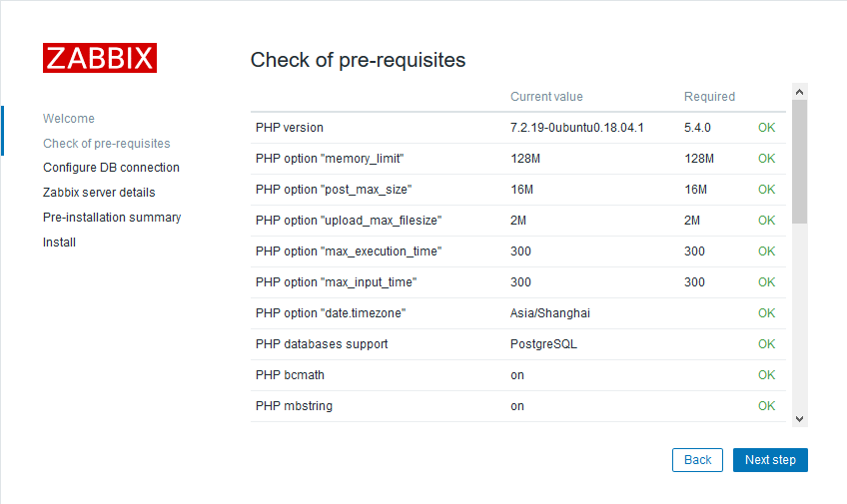Click the PHP version row label
The image size is (847, 504).
(x=290, y=128)
